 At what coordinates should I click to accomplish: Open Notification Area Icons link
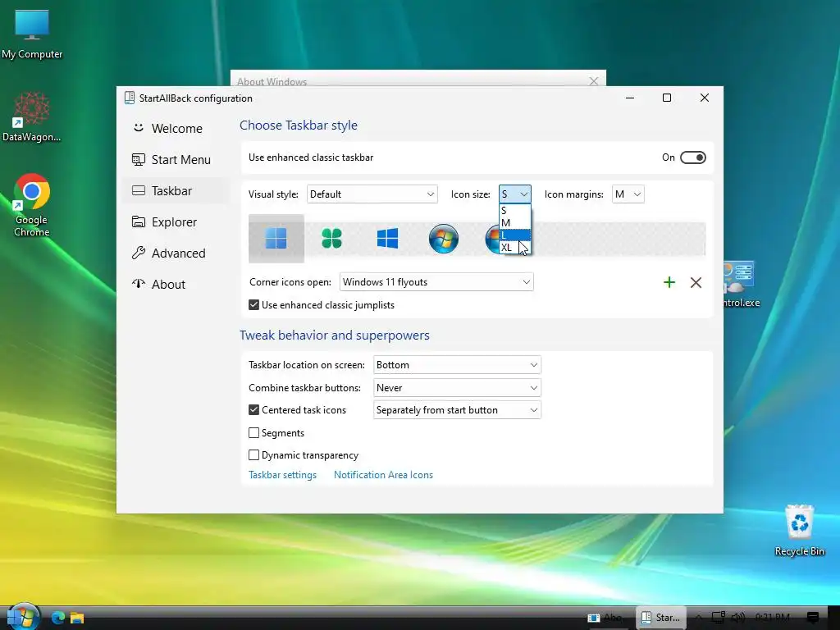pos(383,475)
